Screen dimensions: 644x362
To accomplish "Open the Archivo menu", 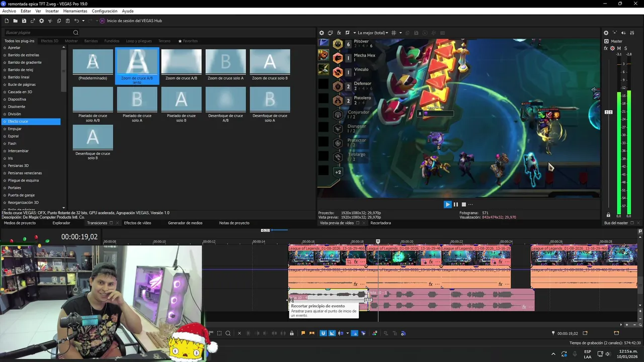I will click(9, 11).
